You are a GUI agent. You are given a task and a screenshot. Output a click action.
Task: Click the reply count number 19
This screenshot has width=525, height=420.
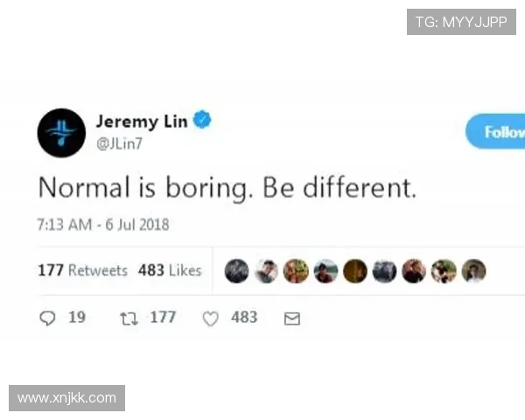coord(77,317)
